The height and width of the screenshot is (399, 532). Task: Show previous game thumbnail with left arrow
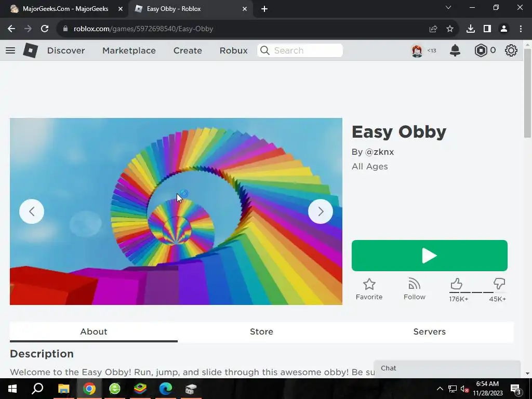(32, 211)
